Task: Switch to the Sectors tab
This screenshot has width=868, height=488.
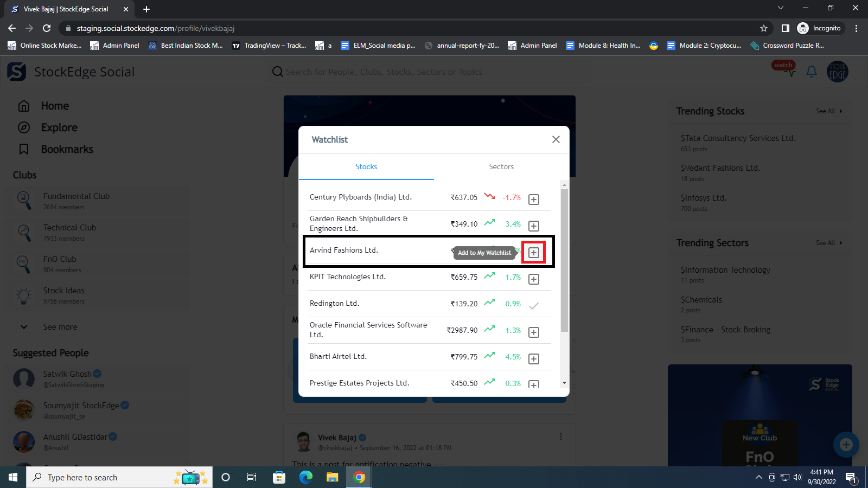Action: coord(501,166)
